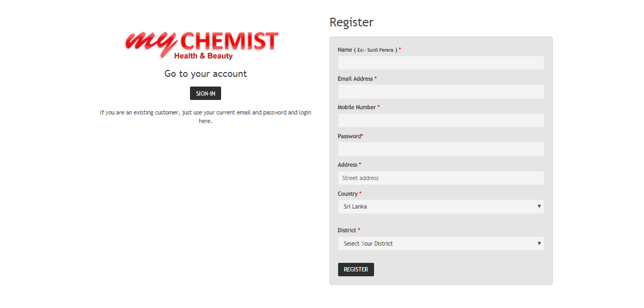This screenshot has height=308, width=644.
Task: Click the Mobile Number label text
Action: [x=356, y=108]
